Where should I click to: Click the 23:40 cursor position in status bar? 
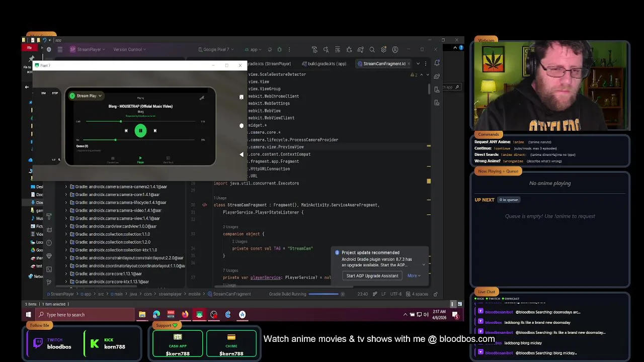coord(362,294)
